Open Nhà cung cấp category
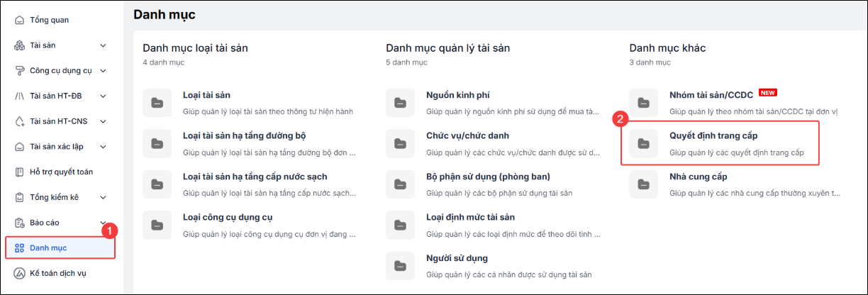This screenshot has height=295, width=868. point(699,176)
